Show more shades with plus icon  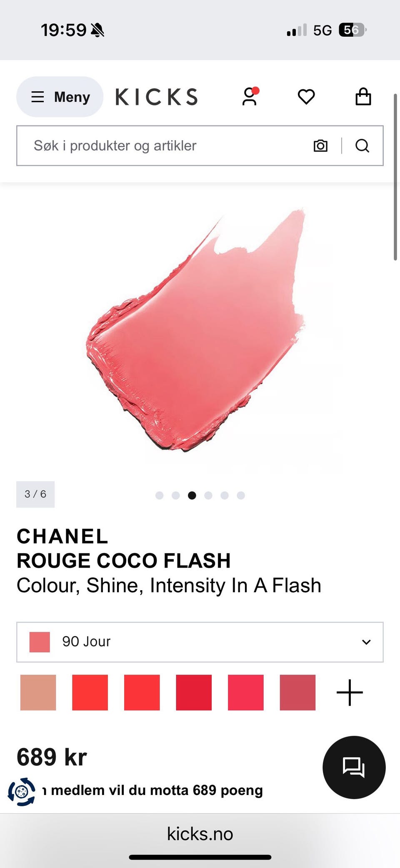(350, 692)
